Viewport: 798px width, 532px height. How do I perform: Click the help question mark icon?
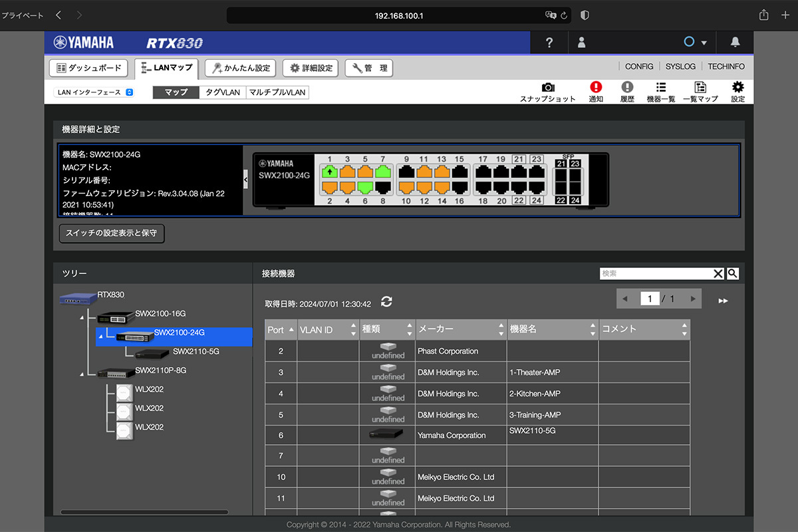click(x=549, y=43)
